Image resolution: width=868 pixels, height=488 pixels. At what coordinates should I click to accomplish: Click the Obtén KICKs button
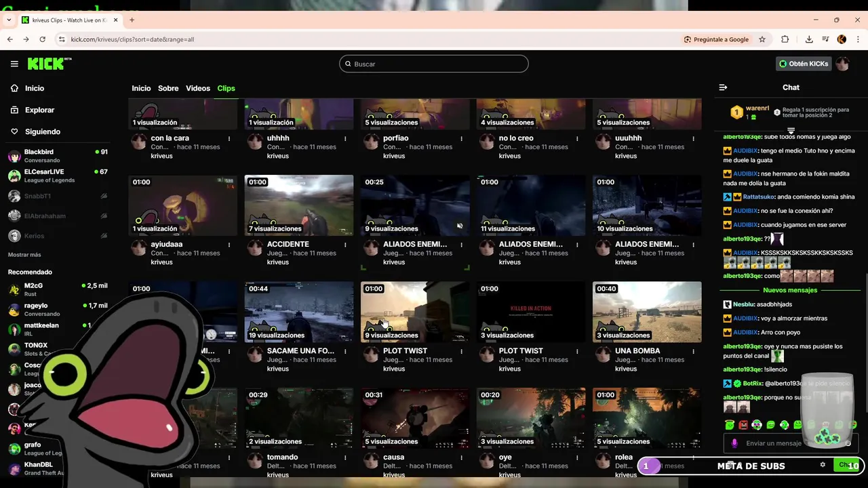(804, 64)
